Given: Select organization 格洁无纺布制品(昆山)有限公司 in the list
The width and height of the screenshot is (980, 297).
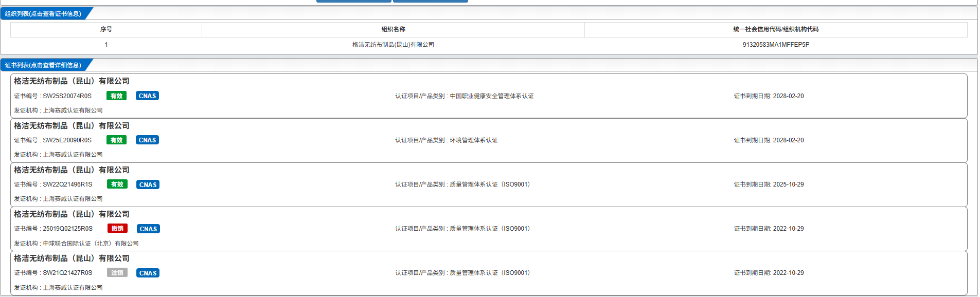Looking at the screenshot, I should click(x=393, y=45).
